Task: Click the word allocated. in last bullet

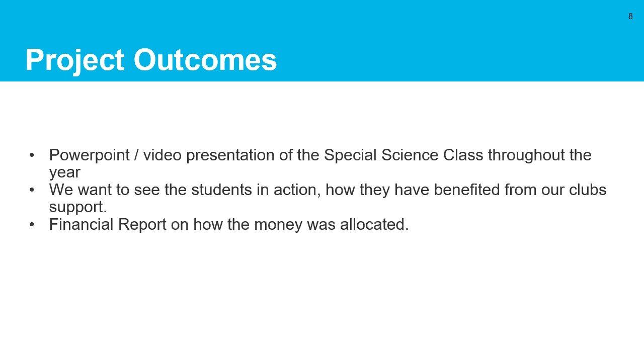Action: pos(374,224)
